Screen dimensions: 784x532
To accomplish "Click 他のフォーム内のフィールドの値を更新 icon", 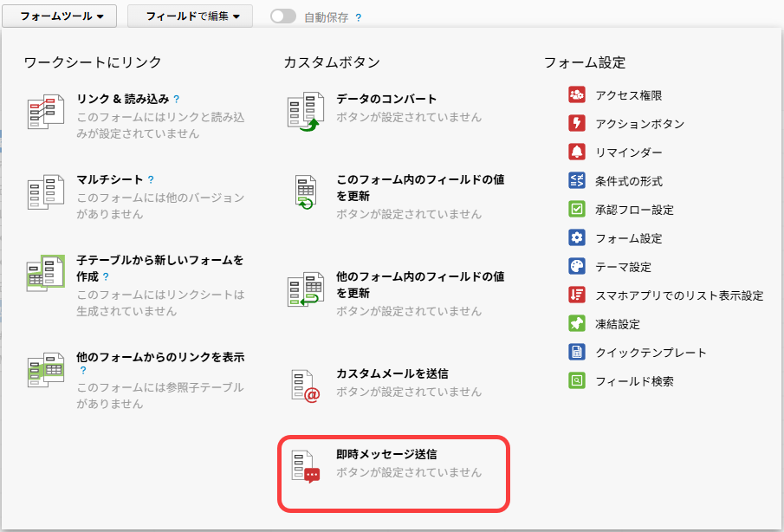I will (306, 289).
